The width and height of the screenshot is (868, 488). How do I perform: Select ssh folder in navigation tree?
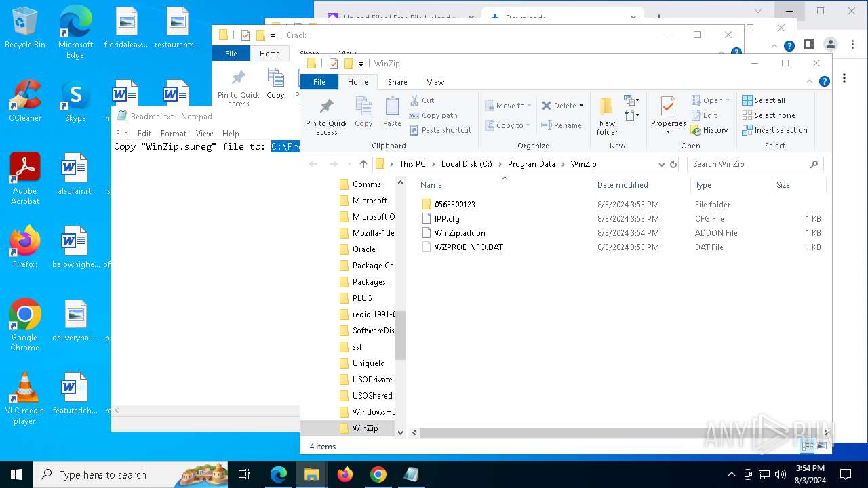tap(358, 347)
